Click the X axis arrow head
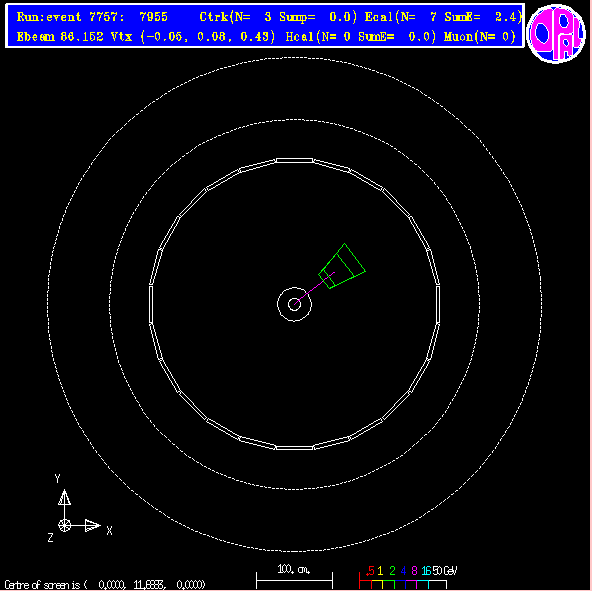 click(x=92, y=525)
